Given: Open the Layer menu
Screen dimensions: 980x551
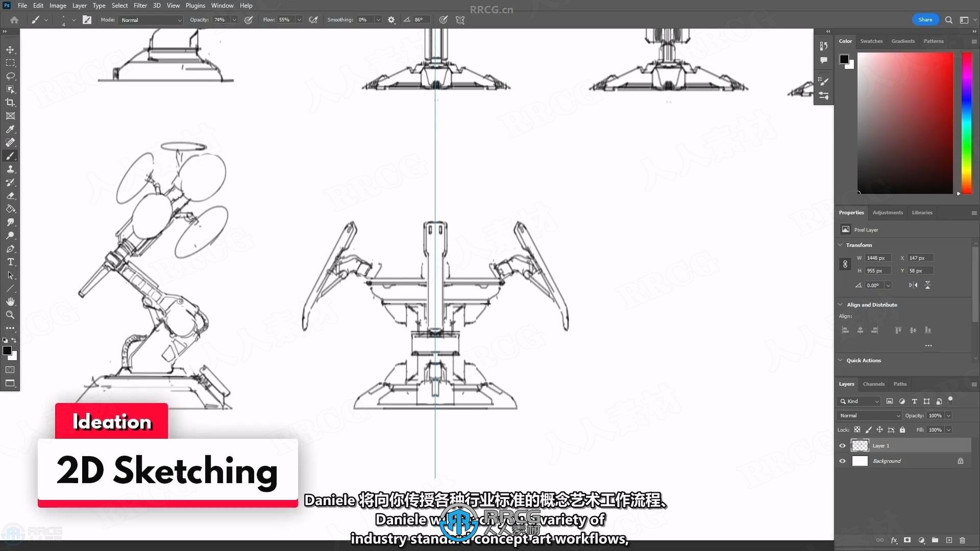Looking at the screenshot, I should (79, 6).
